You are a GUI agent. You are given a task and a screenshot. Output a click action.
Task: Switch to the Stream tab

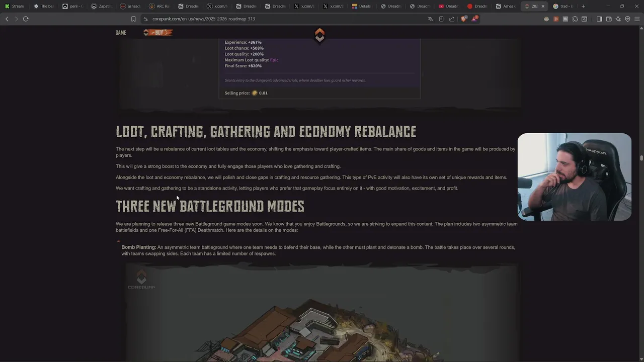point(14,6)
